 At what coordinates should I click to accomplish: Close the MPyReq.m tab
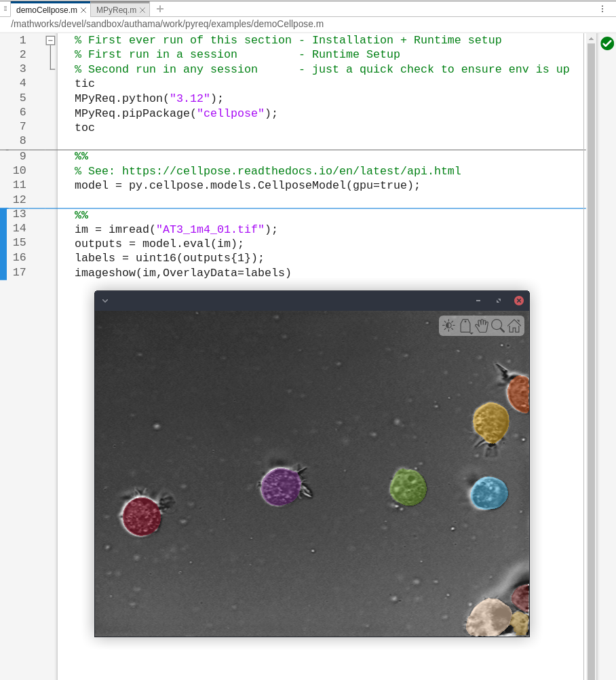[142, 10]
